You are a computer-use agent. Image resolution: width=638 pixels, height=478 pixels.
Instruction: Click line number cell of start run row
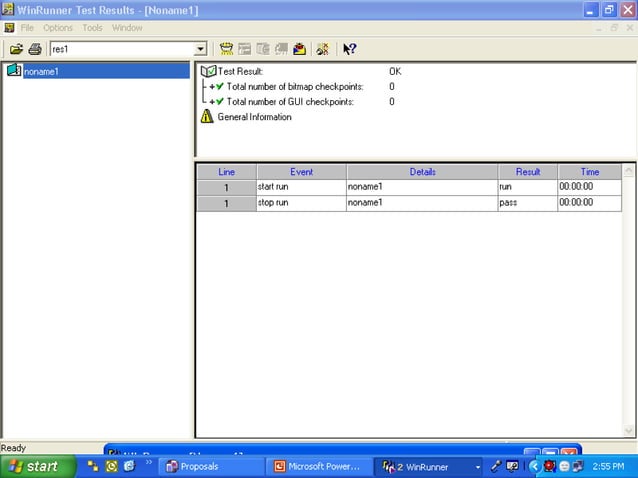227,187
